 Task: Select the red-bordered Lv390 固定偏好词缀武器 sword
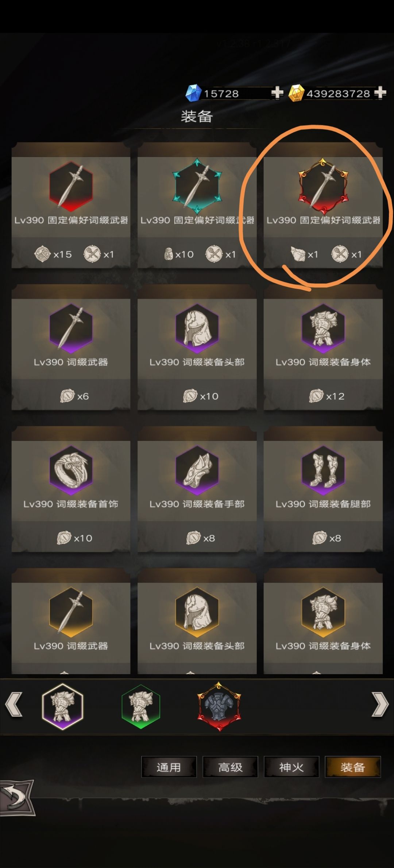click(x=71, y=186)
